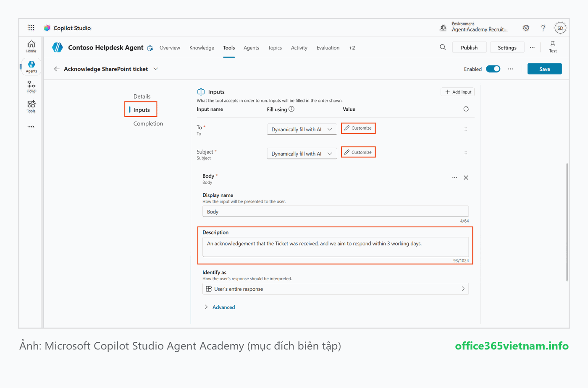
Task: Click Add input button
Action: coord(458,92)
